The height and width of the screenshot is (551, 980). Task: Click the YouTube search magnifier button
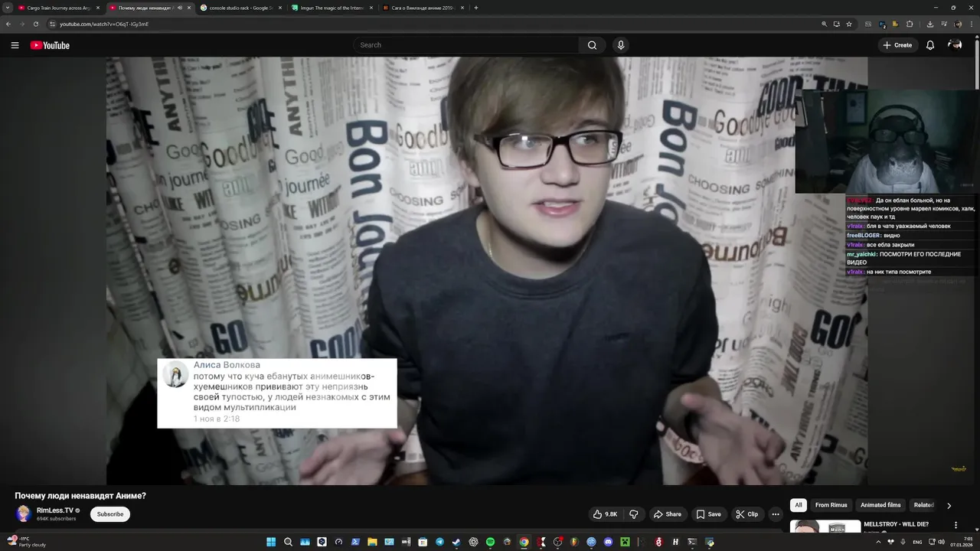click(x=592, y=45)
